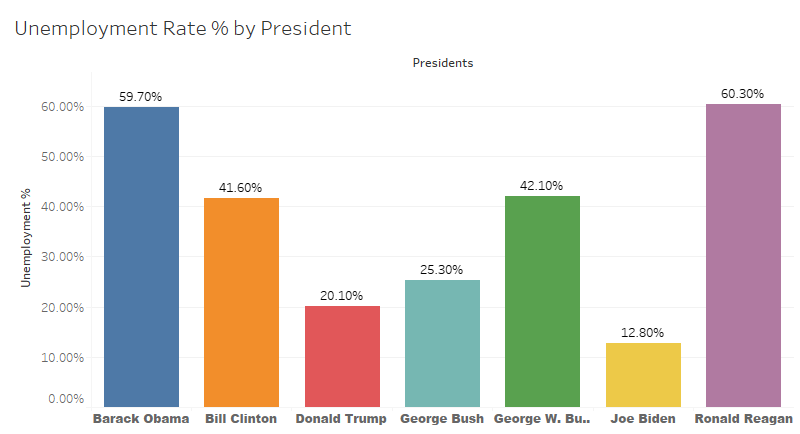The height and width of the screenshot is (434, 800).
Task: Click the red Donald Trump bar
Action: click(x=342, y=355)
